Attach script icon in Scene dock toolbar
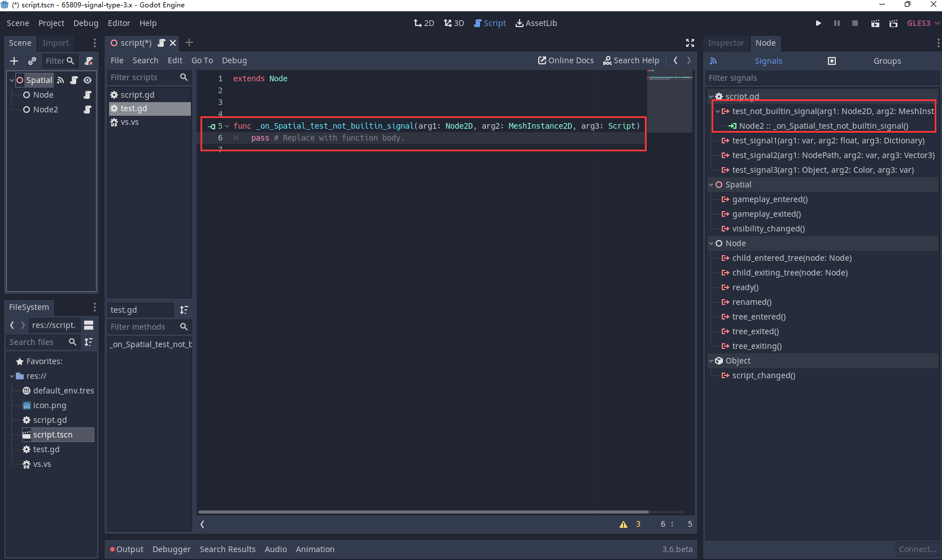 coord(89,61)
